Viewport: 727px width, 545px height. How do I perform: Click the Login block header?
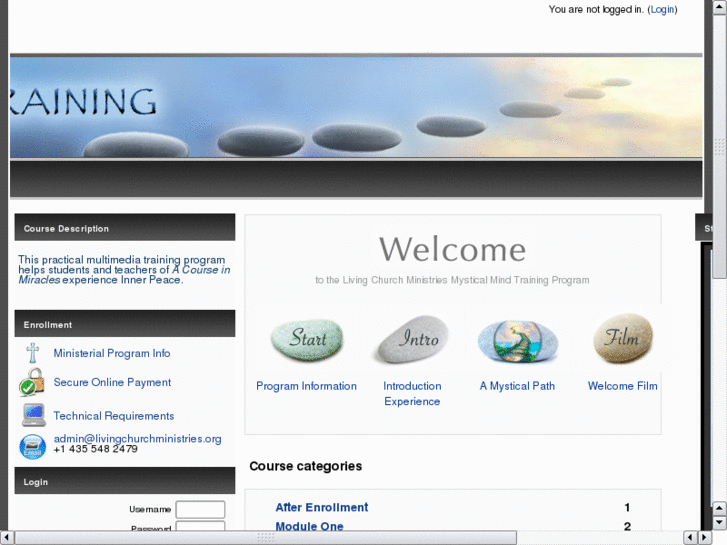coord(125,481)
